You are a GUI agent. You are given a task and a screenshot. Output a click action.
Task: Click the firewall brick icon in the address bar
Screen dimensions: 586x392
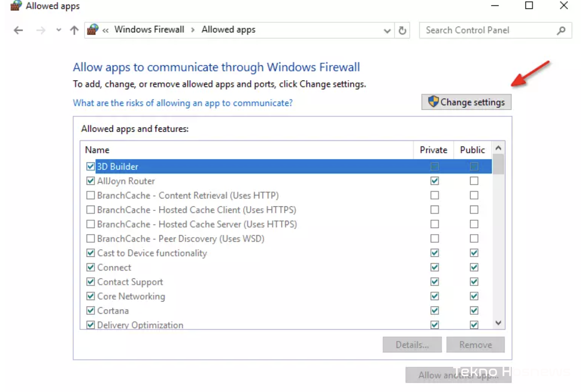click(x=92, y=30)
